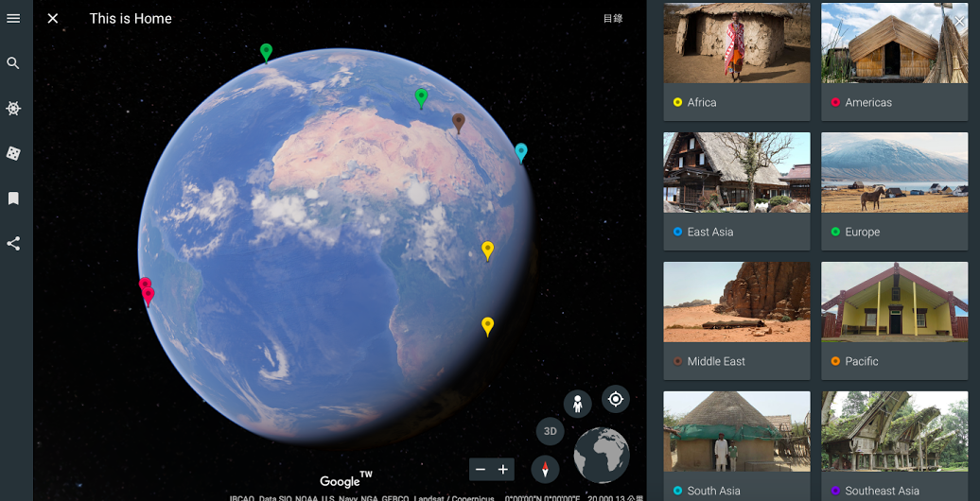
Task: Click the compass north indicator
Action: pyautogui.click(x=545, y=469)
